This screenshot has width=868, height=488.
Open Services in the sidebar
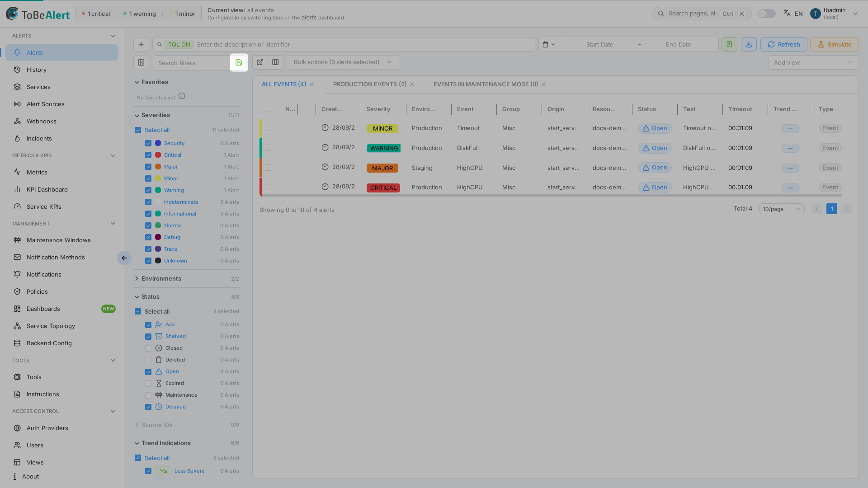point(62,87)
